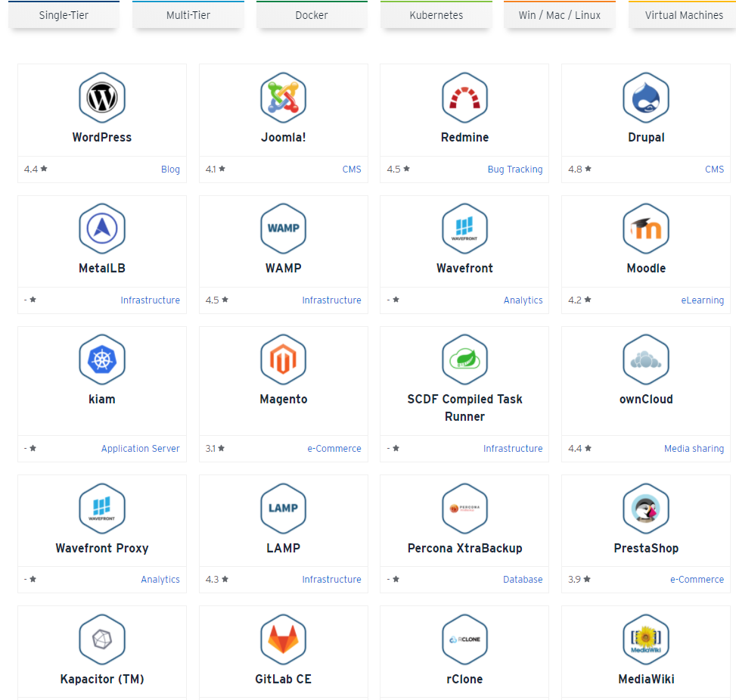Click e-Commerce link under Magento
The height and width of the screenshot is (700, 736).
pos(334,448)
